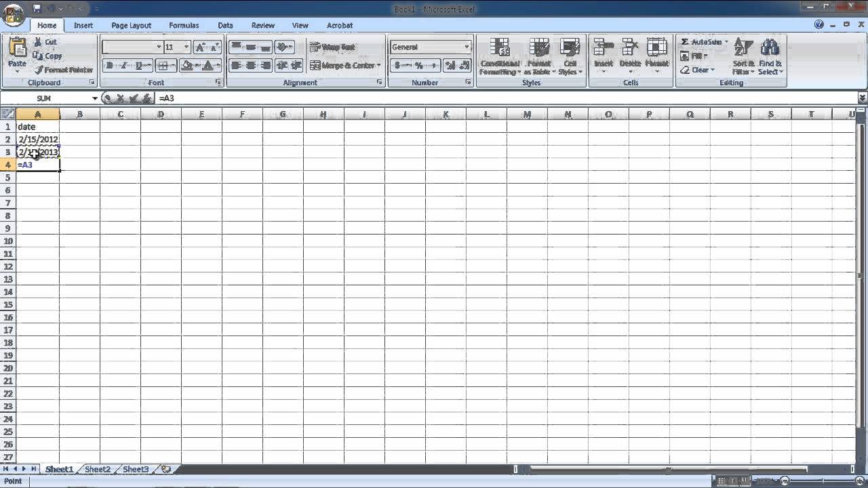Click the AutoSum sigma icon

(x=685, y=42)
